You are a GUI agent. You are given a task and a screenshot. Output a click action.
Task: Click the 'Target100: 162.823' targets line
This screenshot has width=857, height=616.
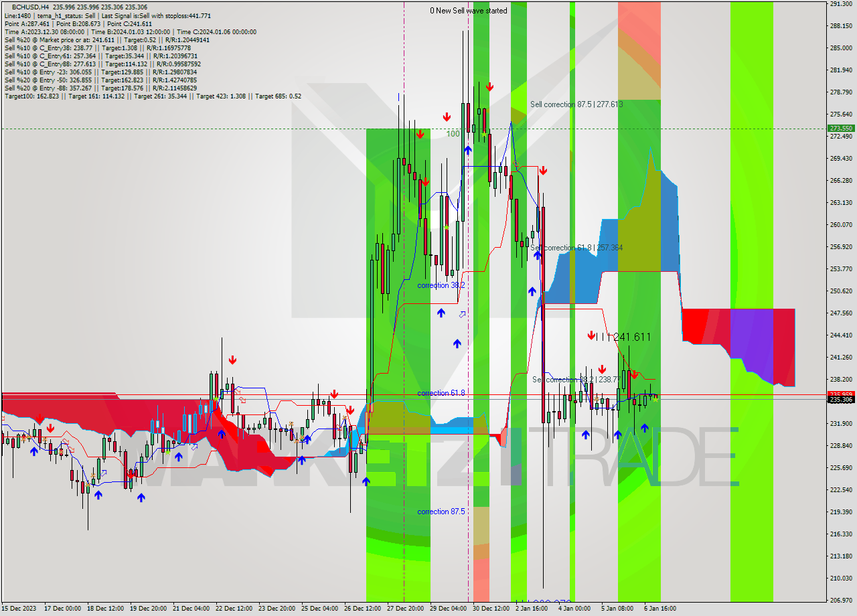pos(153,96)
